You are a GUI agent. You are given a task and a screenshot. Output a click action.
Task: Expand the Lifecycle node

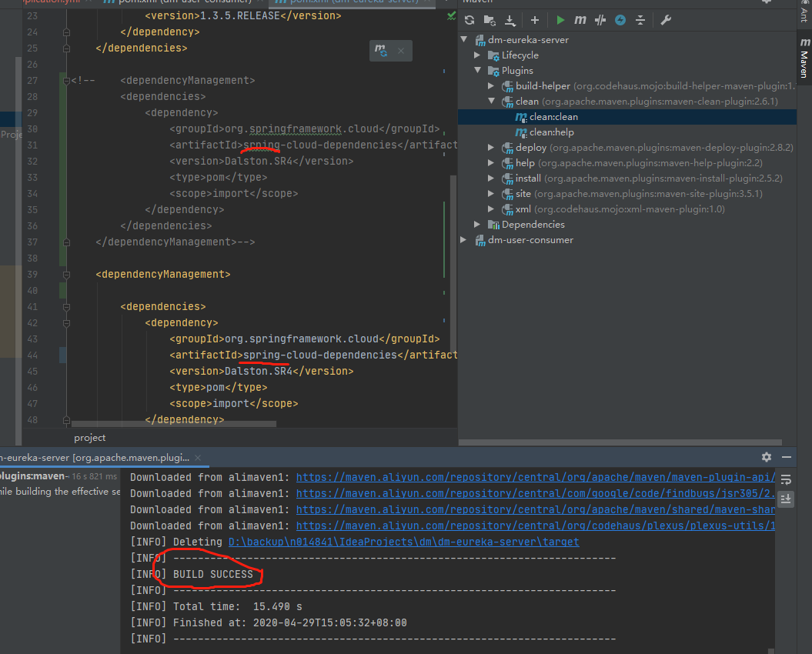click(x=477, y=55)
